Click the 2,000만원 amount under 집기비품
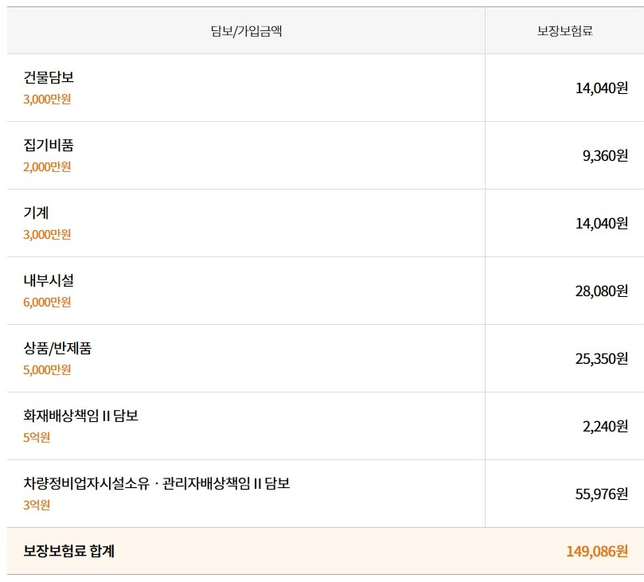Viewport: 644px width, 582px height. 47,167
